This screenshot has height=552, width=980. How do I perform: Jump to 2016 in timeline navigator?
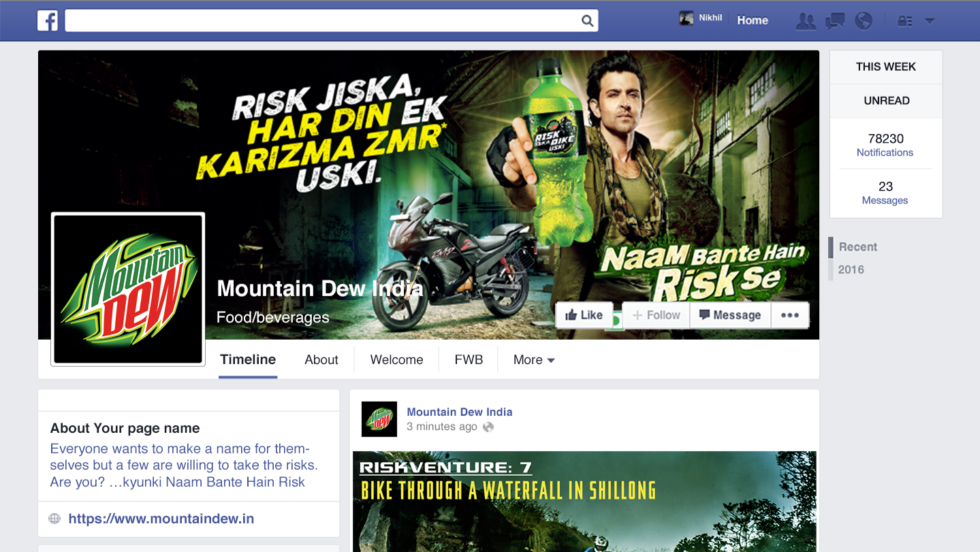click(x=851, y=270)
